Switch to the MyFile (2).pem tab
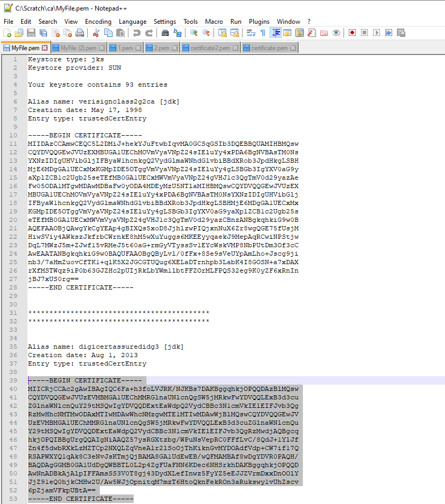Screen dimensions: 445x504 tap(79, 48)
